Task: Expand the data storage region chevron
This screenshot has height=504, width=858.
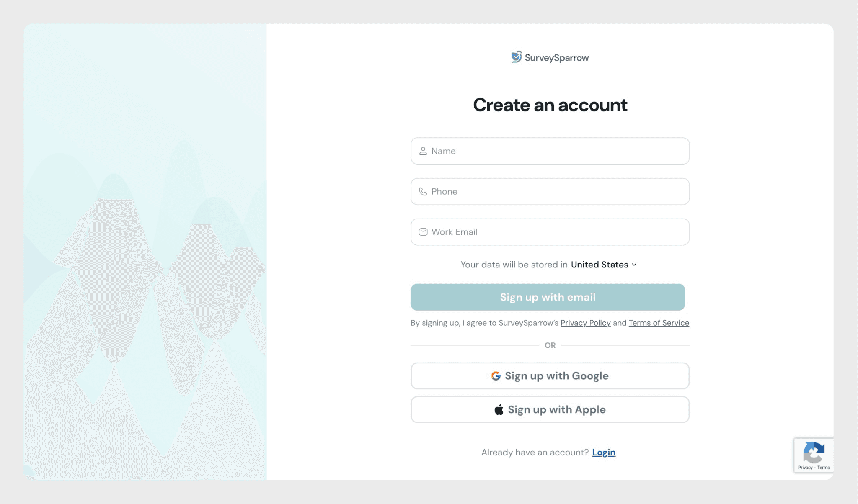Action: point(634,265)
